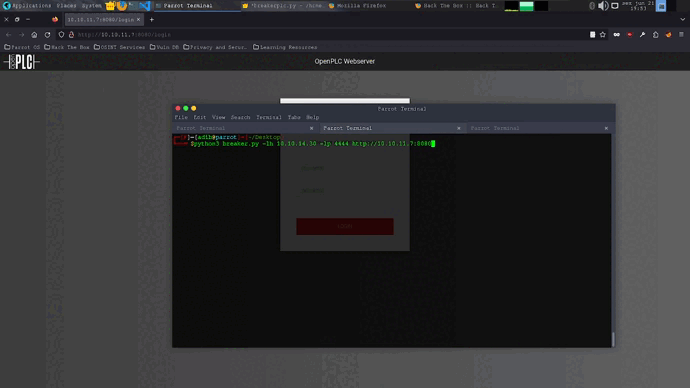Viewport: 690px width, 388px height.
Task: Expand the Firefox list all tabs chevron
Action: (x=682, y=19)
